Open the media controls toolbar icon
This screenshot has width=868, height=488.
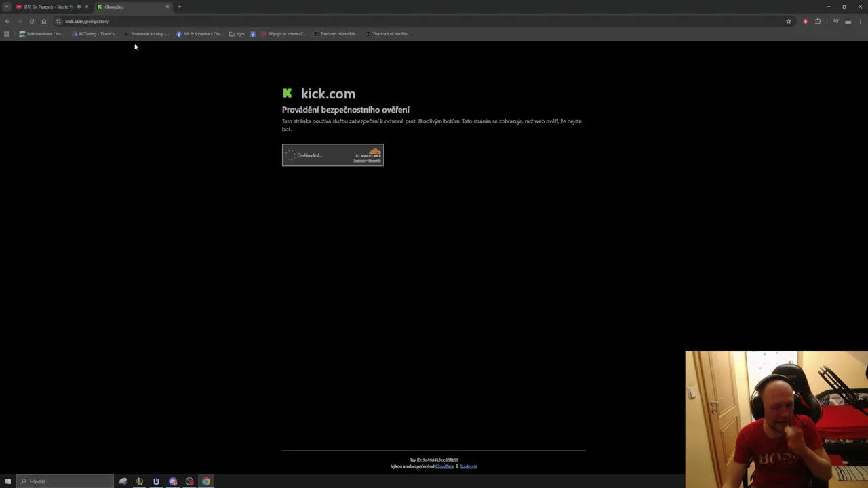point(836,21)
